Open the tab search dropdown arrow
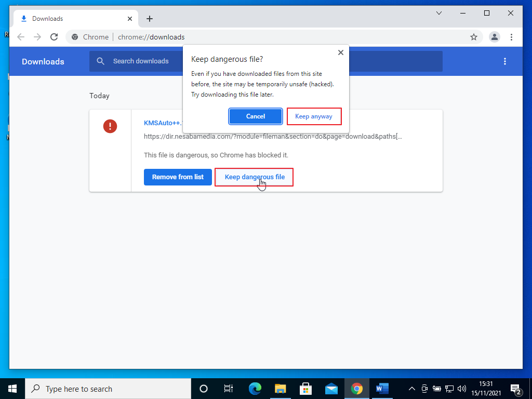Viewport: 532px width, 399px height. pos(439,13)
